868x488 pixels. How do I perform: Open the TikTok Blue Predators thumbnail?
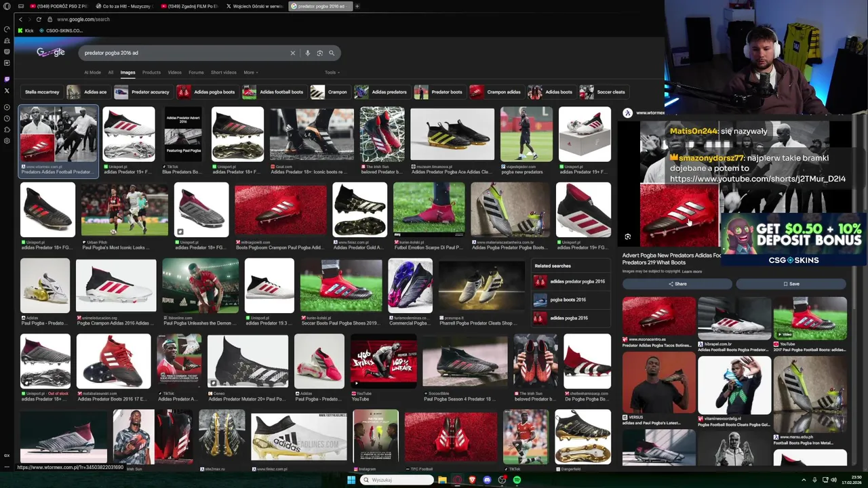(x=183, y=134)
